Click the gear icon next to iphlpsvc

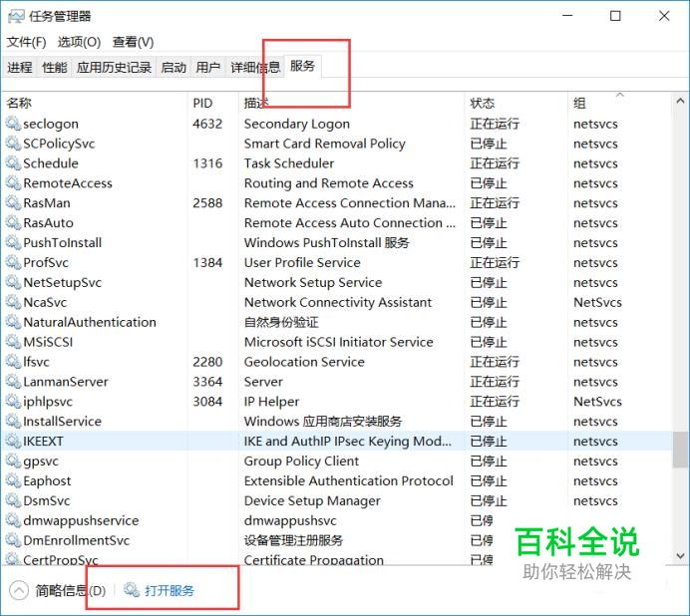pos(13,402)
